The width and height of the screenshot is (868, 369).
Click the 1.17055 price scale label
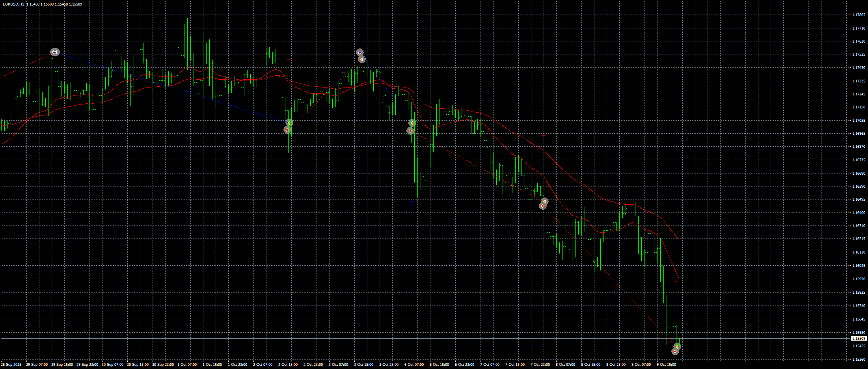coord(859,121)
